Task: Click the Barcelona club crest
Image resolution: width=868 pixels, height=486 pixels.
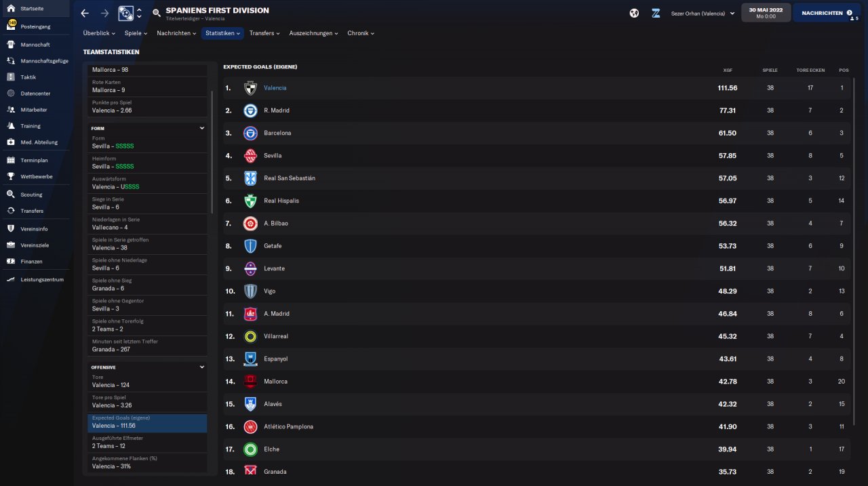Action: pyautogui.click(x=250, y=133)
